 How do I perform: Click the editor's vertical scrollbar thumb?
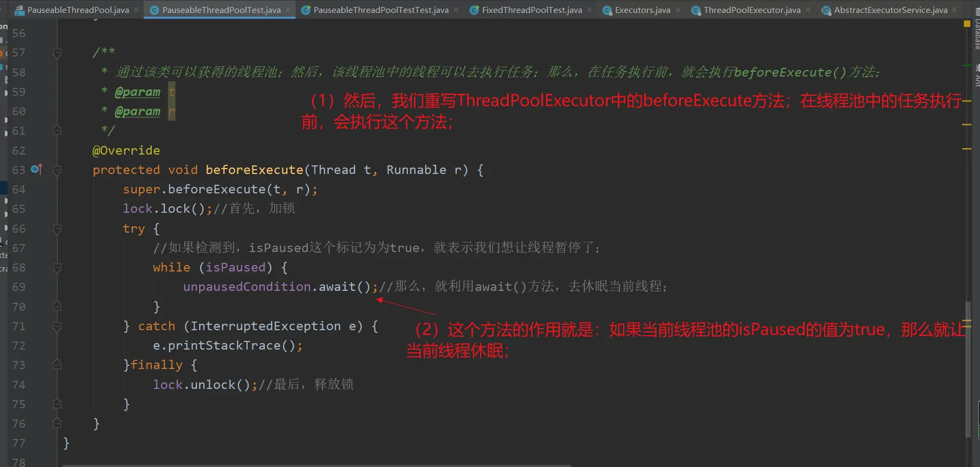tap(968, 369)
